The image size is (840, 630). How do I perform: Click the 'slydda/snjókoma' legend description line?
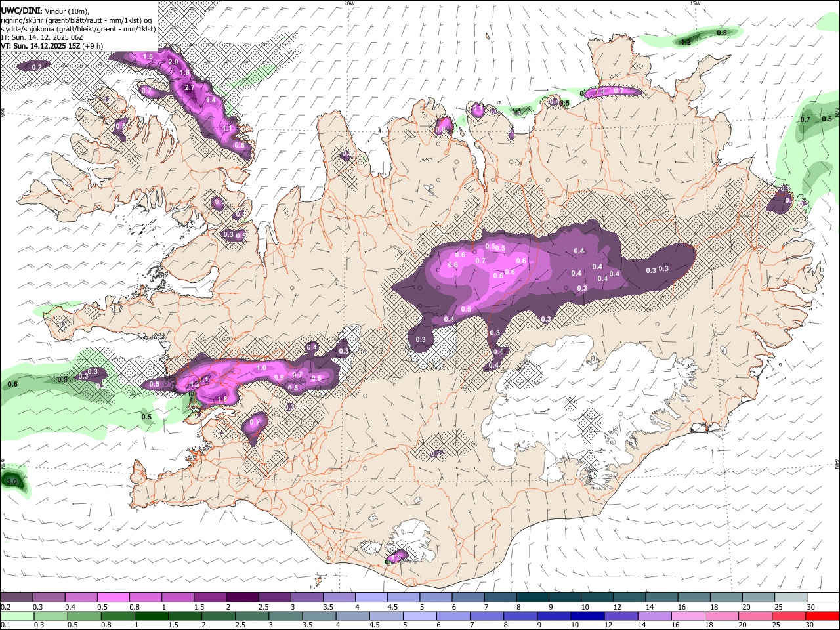78,29
